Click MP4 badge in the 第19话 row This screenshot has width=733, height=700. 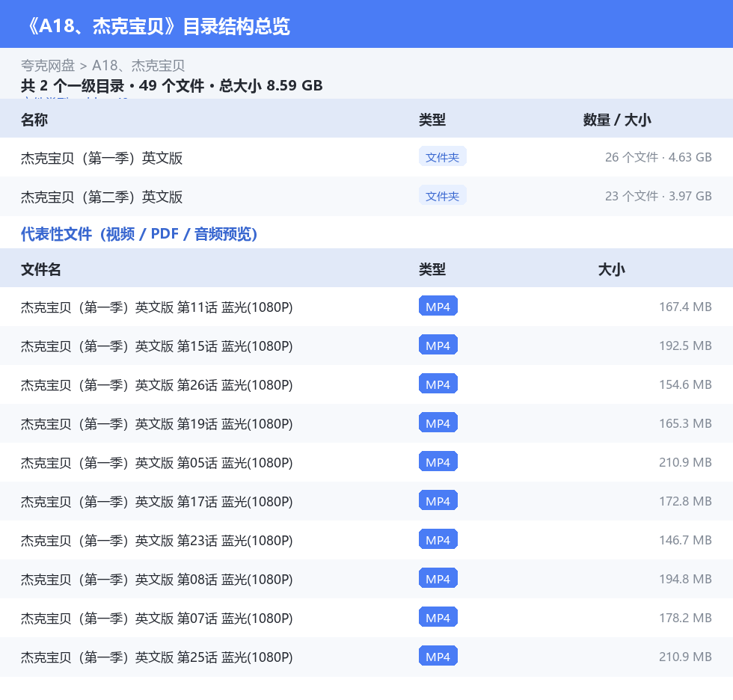pyautogui.click(x=438, y=423)
